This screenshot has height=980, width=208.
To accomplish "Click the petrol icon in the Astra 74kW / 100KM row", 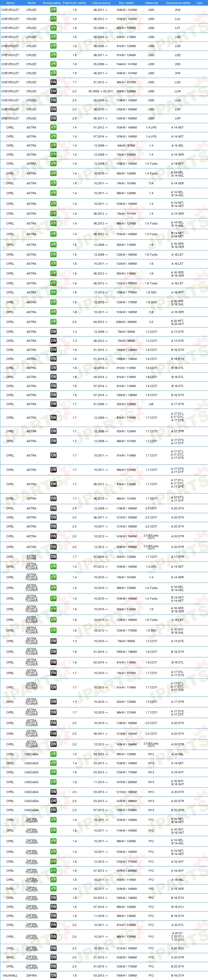I will tap(53, 155).
